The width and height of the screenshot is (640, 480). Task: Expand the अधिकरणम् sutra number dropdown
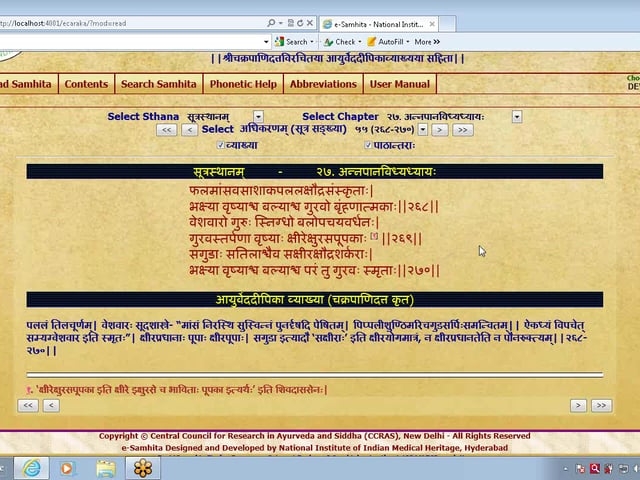(423, 130)
